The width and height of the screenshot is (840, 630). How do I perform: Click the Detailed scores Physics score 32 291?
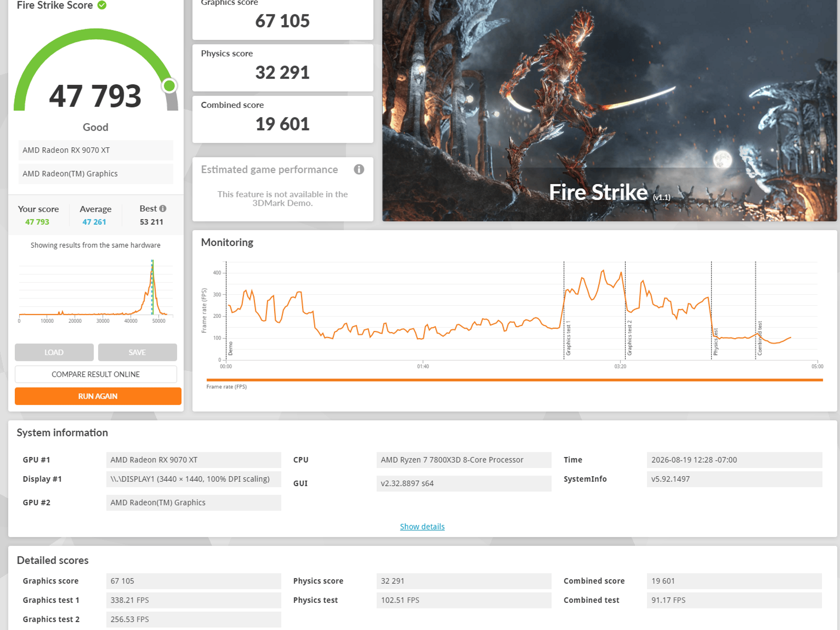pyautogui.click(x=464, y=581)
